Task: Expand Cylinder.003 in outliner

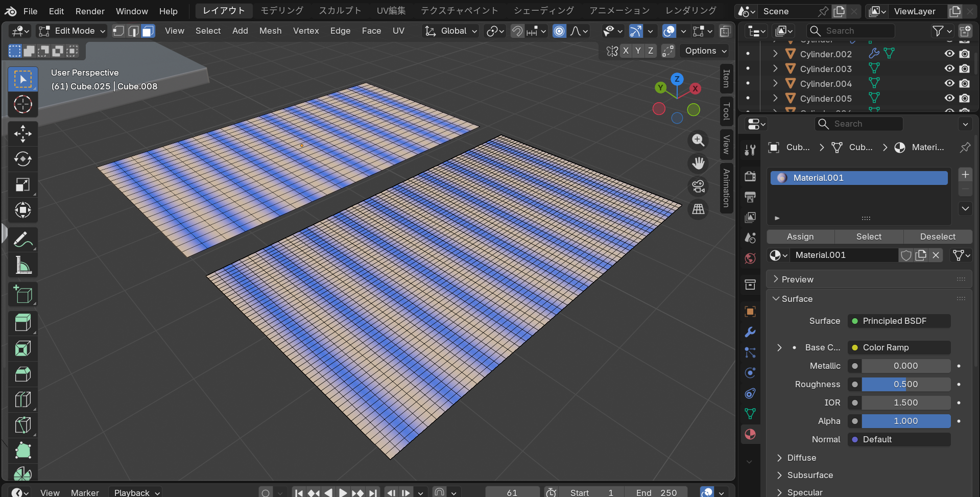Action: click(x=775, y=68)
